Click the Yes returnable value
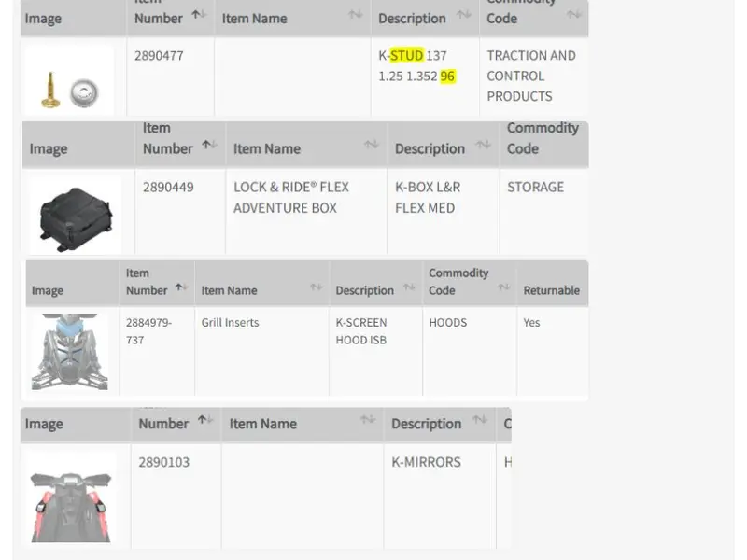Screen dimensions: 747x560 tap(531, 322)
